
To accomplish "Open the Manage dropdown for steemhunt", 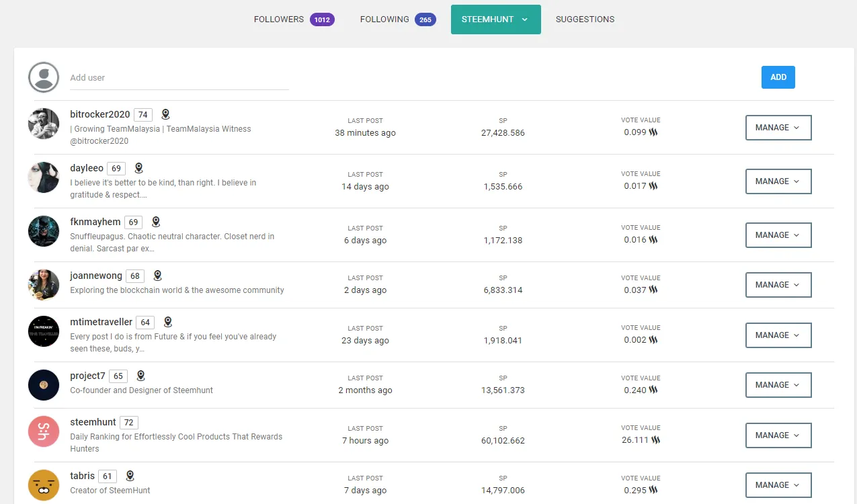I will [x=778, y=435].
